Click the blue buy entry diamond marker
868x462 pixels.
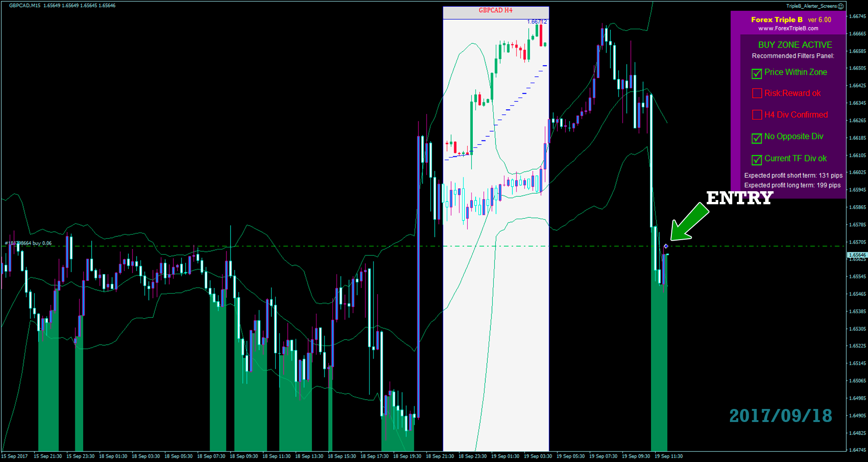[x=666, y=246]
